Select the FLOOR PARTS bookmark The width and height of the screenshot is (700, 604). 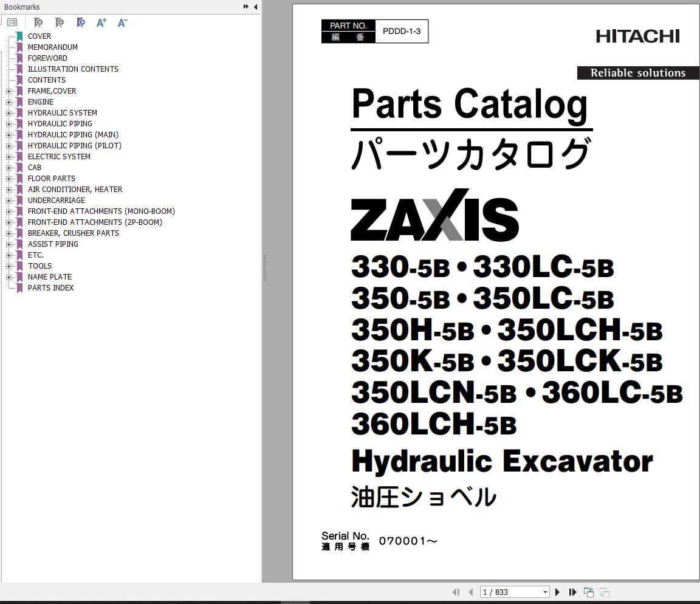tap(51, 179)
